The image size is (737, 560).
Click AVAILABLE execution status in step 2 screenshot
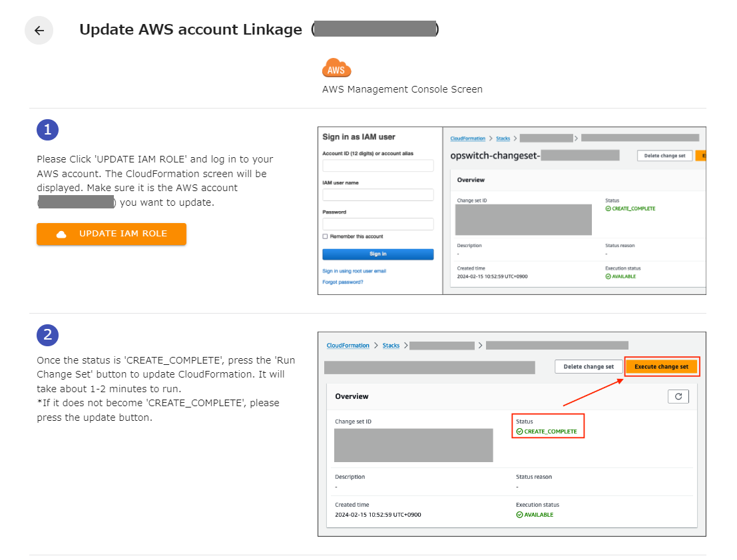click(x=535, y=515)
